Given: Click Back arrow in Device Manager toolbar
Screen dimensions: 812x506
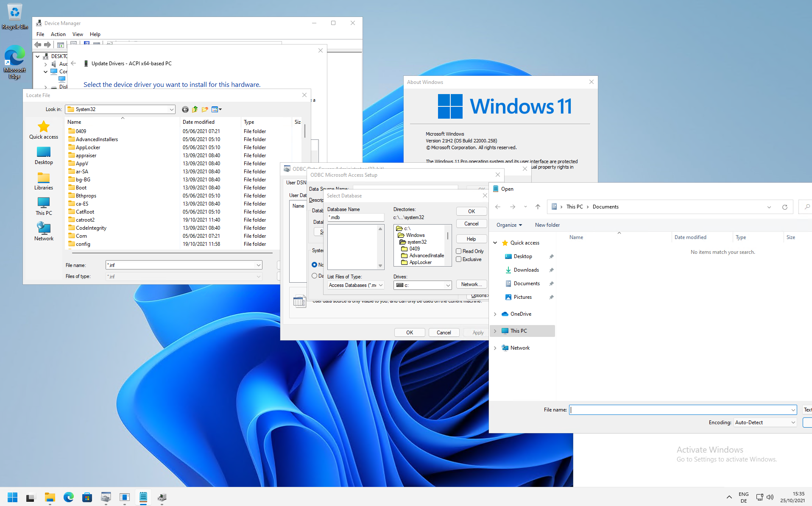Looking at the screenshot, I should 38,44.
